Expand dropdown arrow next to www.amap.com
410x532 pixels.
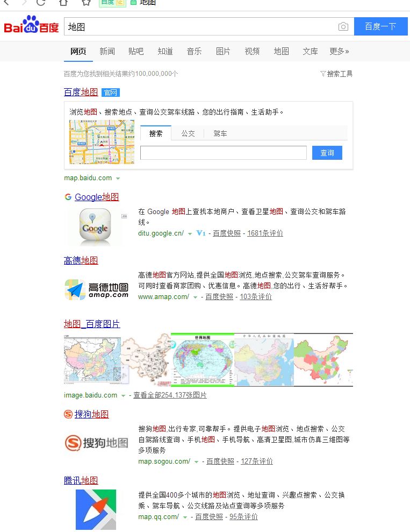(x=195, y=297)
